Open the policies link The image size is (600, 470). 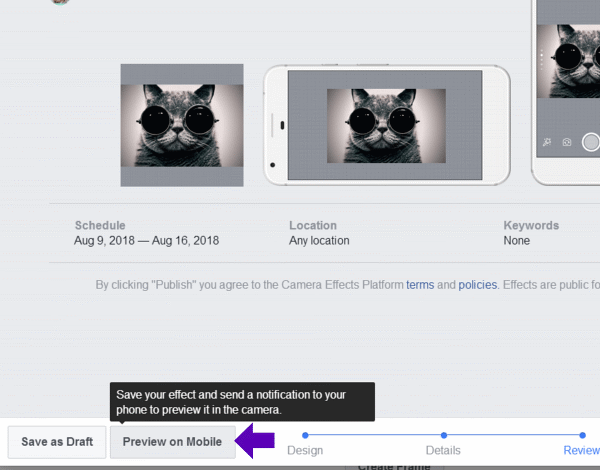coord(477,285)
